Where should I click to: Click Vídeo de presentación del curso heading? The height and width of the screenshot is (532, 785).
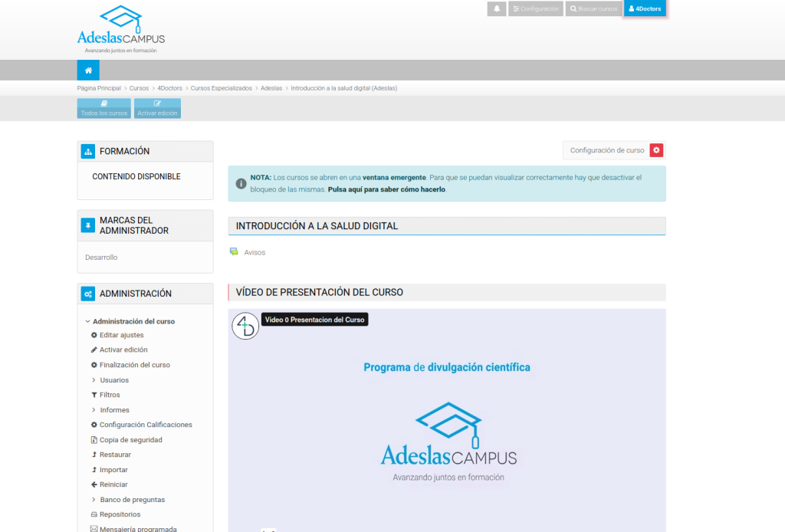coord(320,292)
